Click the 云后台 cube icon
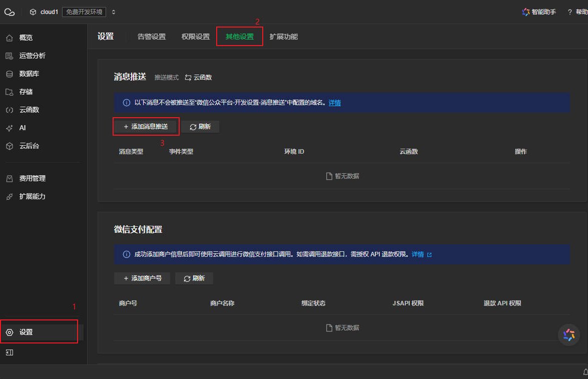This screenshot has width=588, height=379. (x=10, y=146)
